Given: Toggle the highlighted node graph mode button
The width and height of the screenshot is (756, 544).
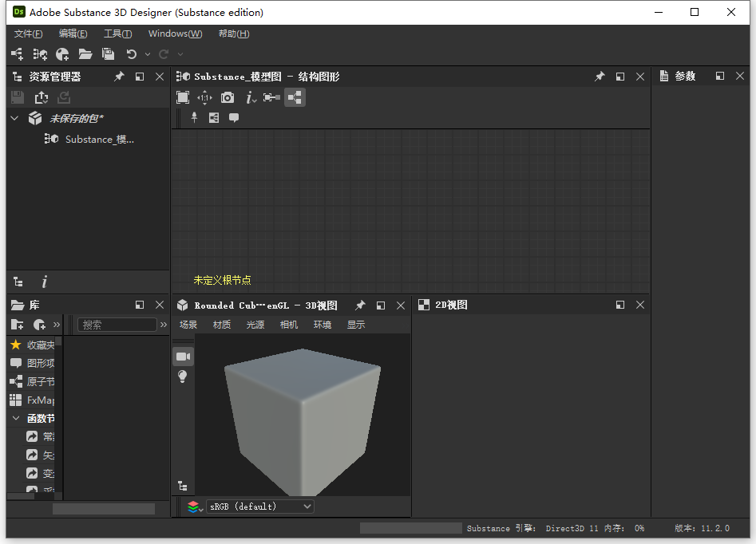Looking at the screenshot, I should 295,98.
